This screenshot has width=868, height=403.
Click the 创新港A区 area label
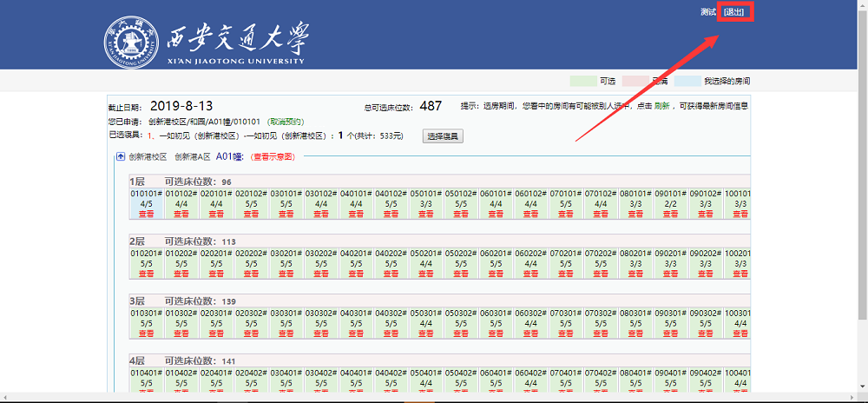193,156
